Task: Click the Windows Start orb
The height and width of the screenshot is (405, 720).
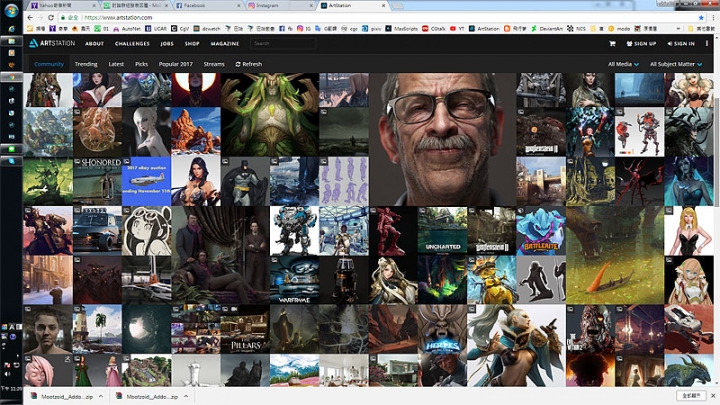Action: [x=11, y=10]
